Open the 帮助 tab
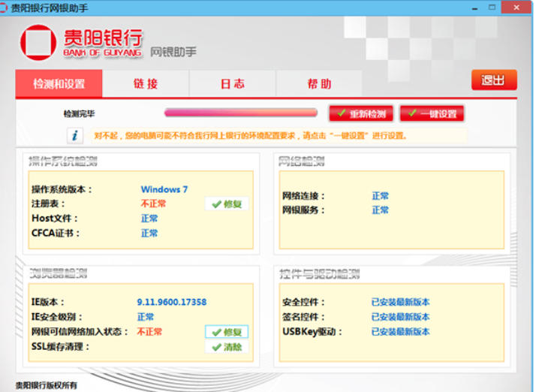This screenshot has width=536, height=392. 319,83
